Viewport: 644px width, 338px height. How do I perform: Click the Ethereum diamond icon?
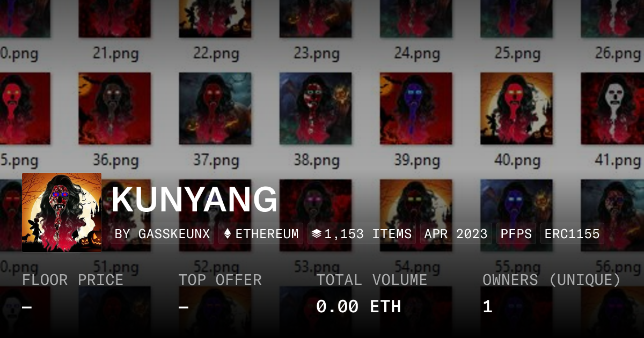228,234
